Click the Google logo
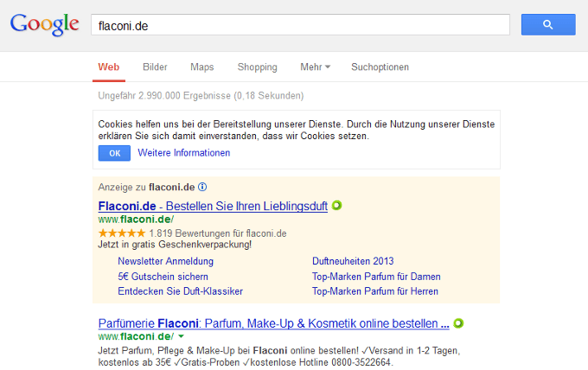The image size is (588, 370). click(45, 24)
